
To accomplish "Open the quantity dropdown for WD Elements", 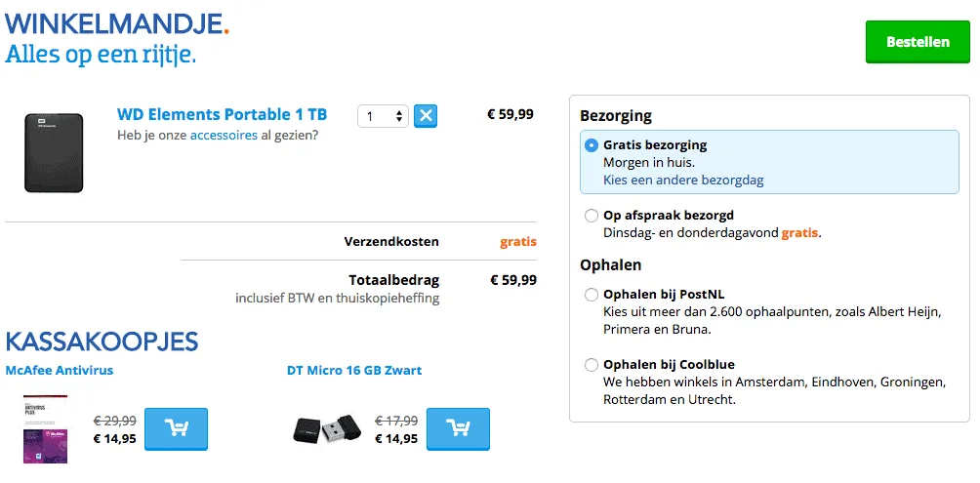I will [x=383, y=116].
